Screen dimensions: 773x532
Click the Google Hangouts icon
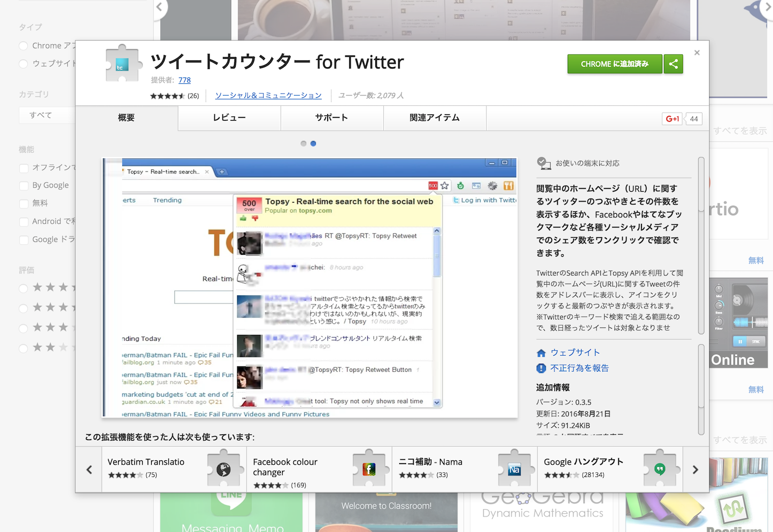point(660,470)
